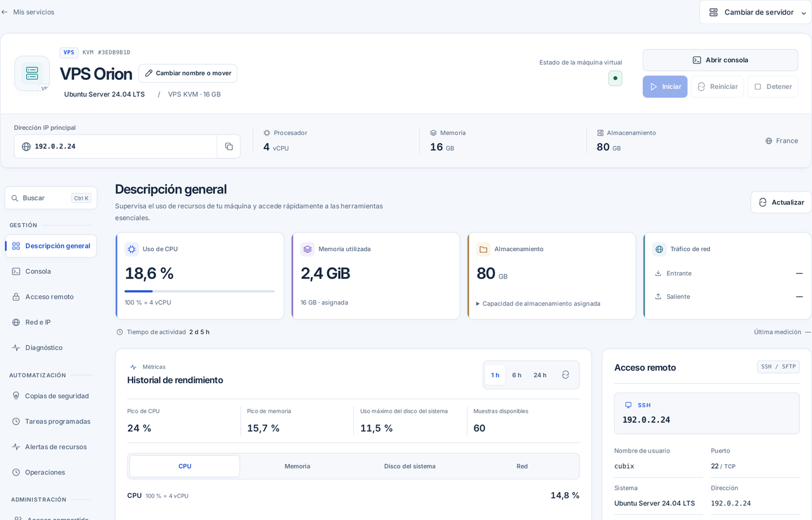Click the globe icon in IP field
Screen dimensions: 812x520
(26, 146)
